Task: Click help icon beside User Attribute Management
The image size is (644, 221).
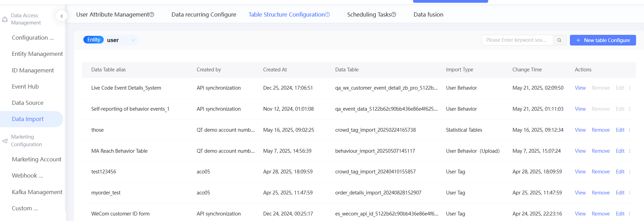Action: [x=152, y=14]
